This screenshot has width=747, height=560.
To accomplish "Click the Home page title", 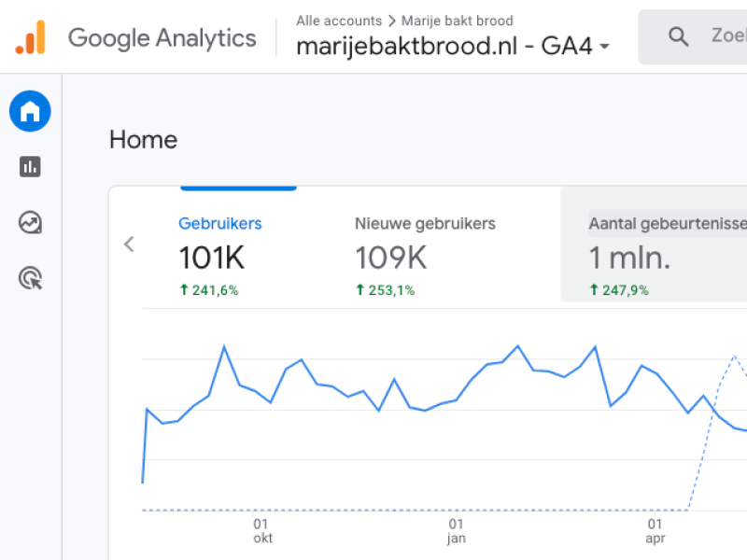I will pyautogui.click(x=143, y=139).
